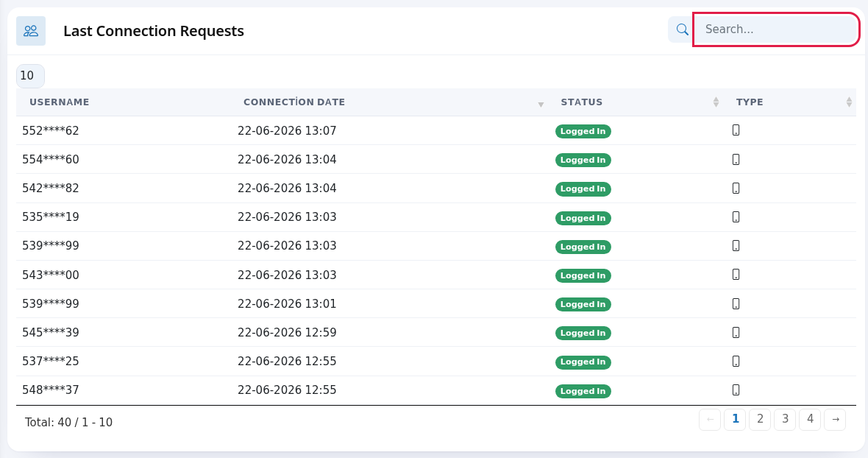The width and height of the screenshot is (868, 458).
Task: Click Logged In badge for 548****37
Action: pyautogui.click(x=583, y=391)
